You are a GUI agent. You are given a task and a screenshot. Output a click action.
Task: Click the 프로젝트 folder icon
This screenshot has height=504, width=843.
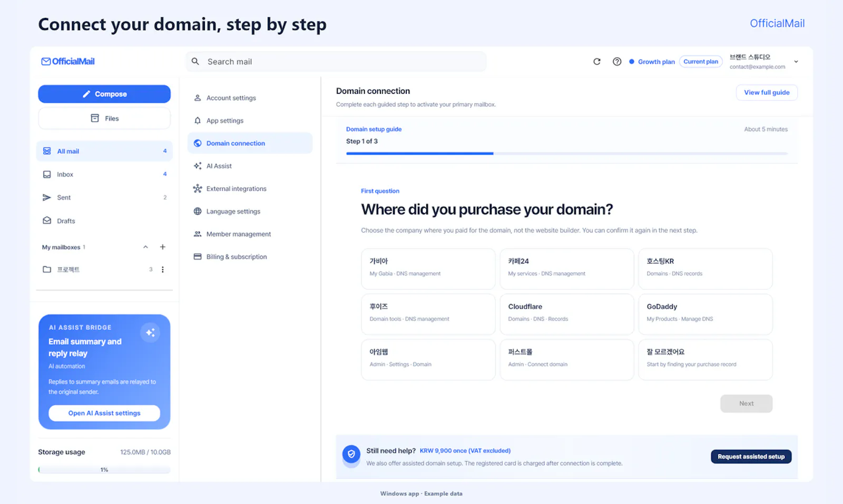click(47, 269)
